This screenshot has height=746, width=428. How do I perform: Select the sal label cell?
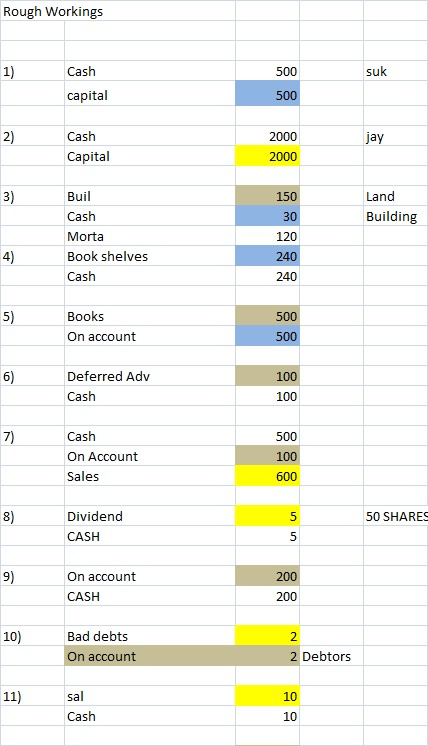[x=150, y=696]
